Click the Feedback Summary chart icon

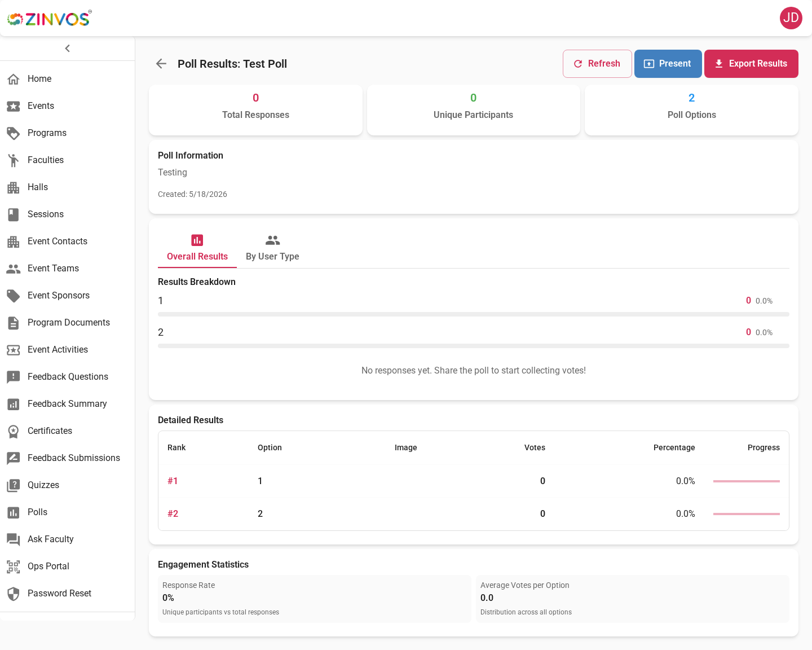14,404
